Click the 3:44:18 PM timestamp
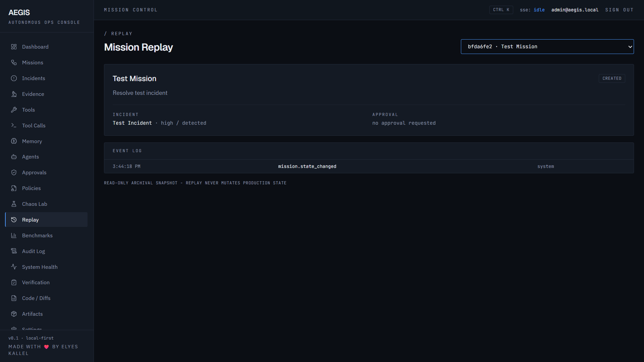 coord(126,166)
